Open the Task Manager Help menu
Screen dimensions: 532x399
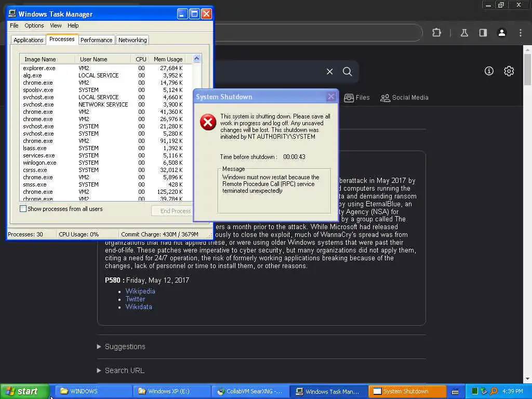[x=73, y=25]
